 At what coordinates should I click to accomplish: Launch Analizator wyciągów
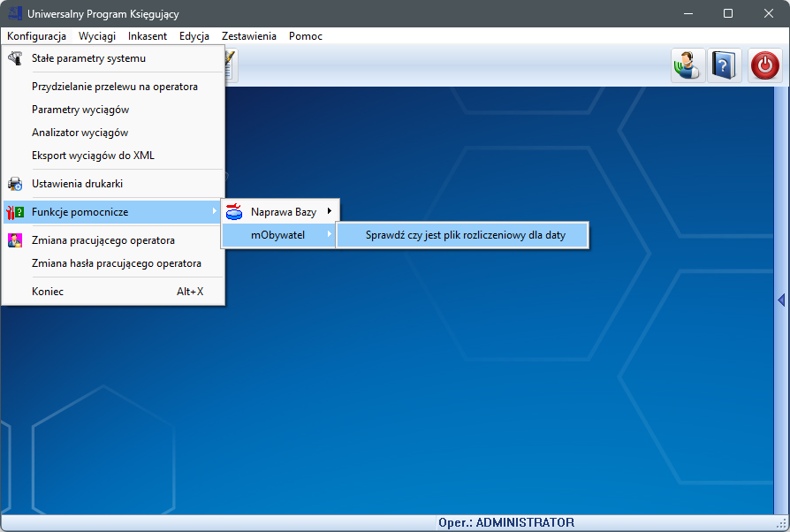tap(80, 133)
